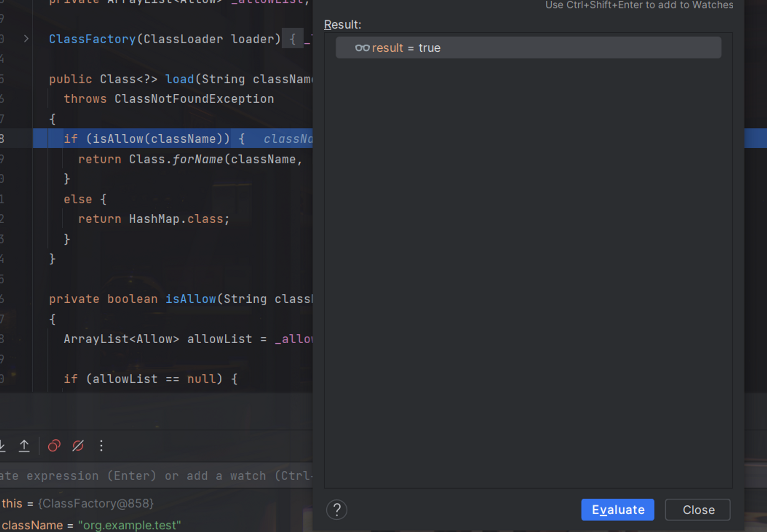The image size is (767, 532).
Task: Open the debugger toolbar three-dots menu
Action: 101,446
